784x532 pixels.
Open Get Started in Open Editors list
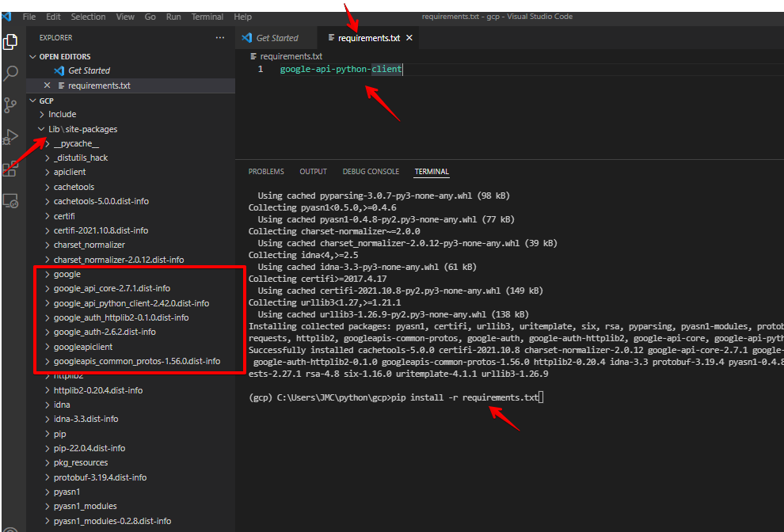pyautogui.click(x=131, y=70)
